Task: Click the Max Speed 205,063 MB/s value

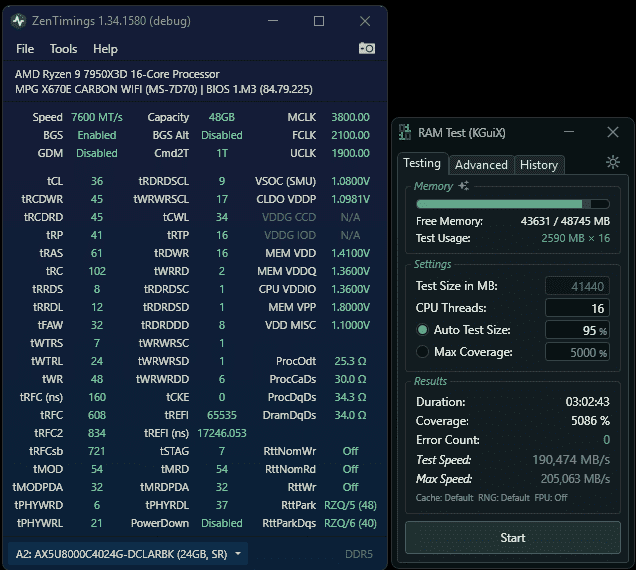Action: (x=575, y=479)
